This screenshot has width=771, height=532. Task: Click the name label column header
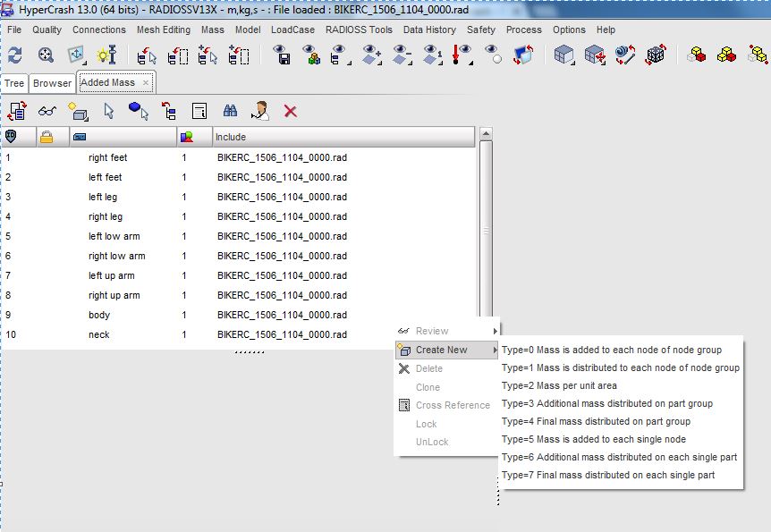tap(123, 137)
